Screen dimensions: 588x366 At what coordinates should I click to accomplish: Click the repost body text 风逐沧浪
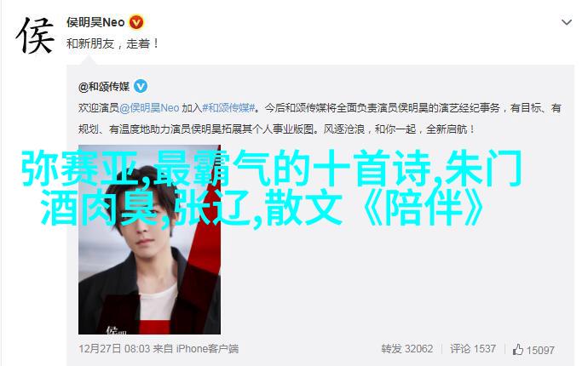tap(344, 129)
